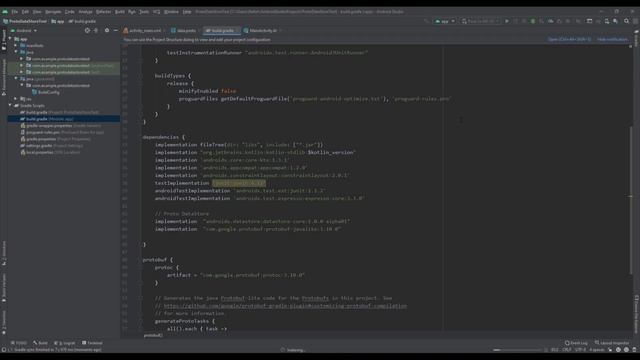
Task: Open Project panel gear settings
Action: tap(107, 31)
